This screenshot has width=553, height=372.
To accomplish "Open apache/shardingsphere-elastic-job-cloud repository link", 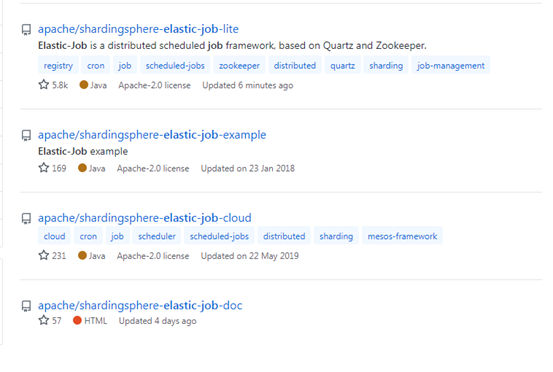I will click(145, 218).
